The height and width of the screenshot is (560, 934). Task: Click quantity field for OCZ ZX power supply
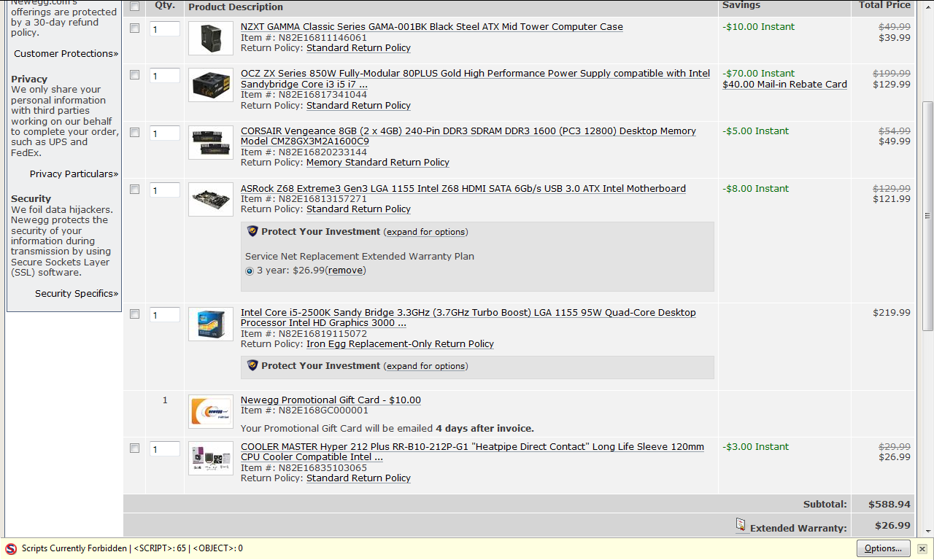point(164,76)
